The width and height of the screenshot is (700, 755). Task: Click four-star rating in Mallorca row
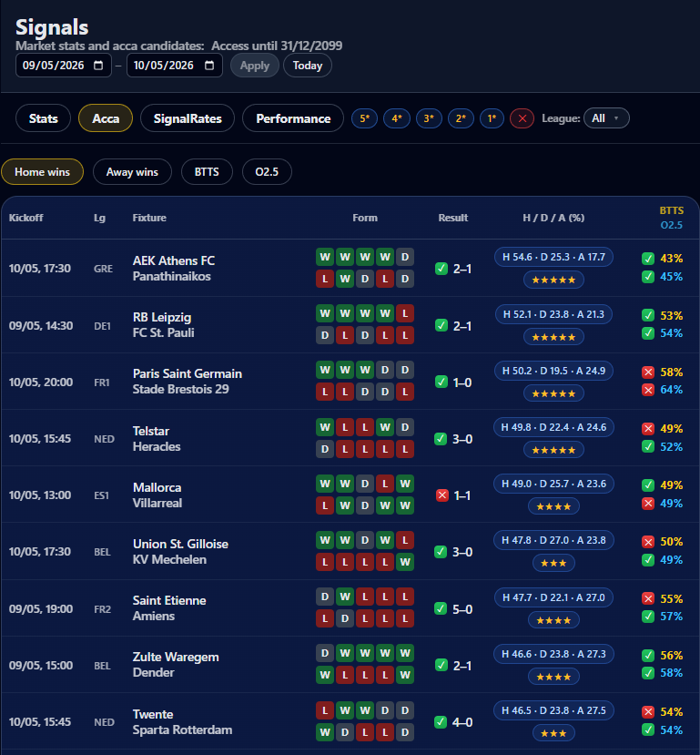click(553, 506)
